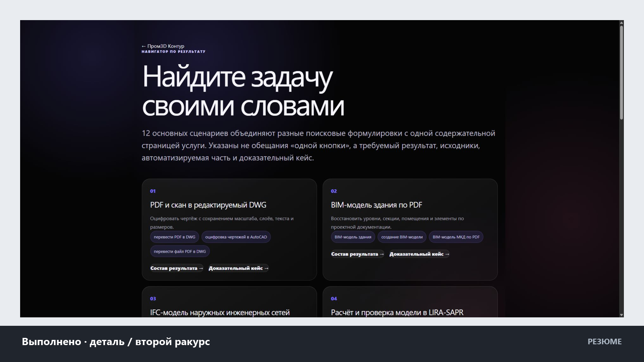Click the description Восстановить уровни, секции, помещения

397,222
